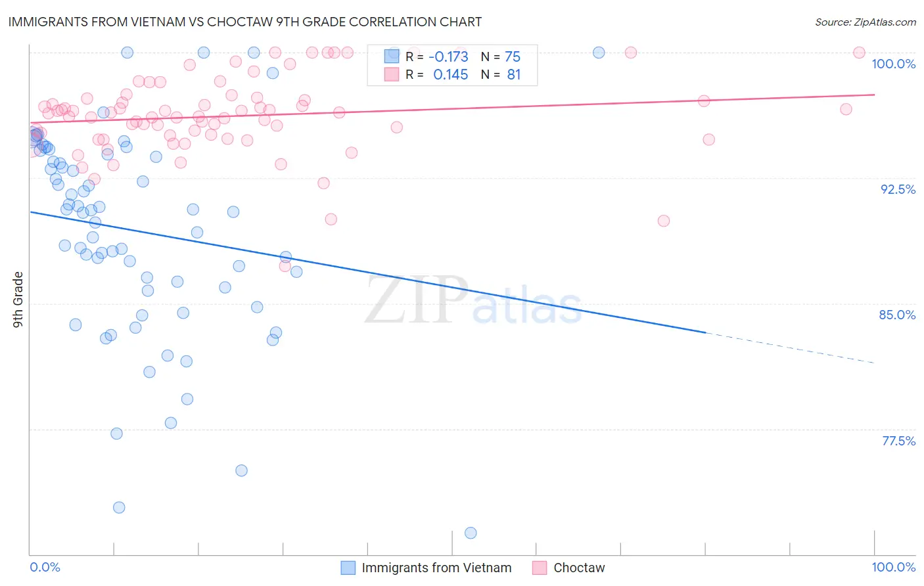Click the Choctaw pink legend swatch

pyautogui.click(x=540, y=568)
